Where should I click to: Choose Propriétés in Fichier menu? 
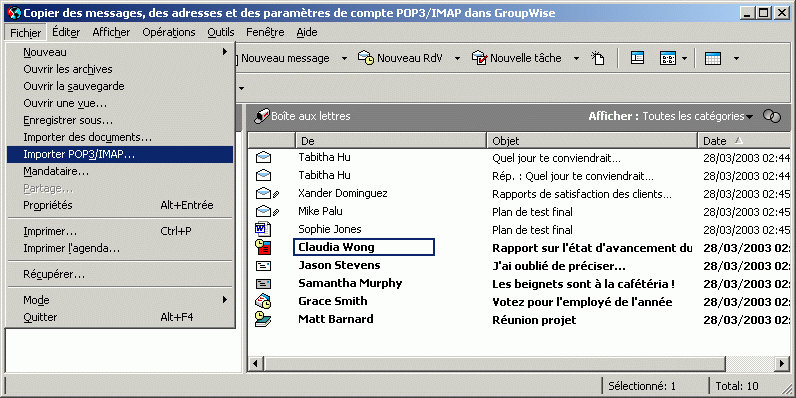[x=120, y=206]
